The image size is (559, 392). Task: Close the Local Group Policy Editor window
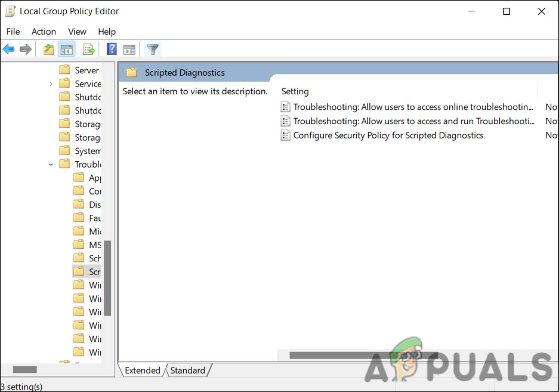click(x=541, y=11)
